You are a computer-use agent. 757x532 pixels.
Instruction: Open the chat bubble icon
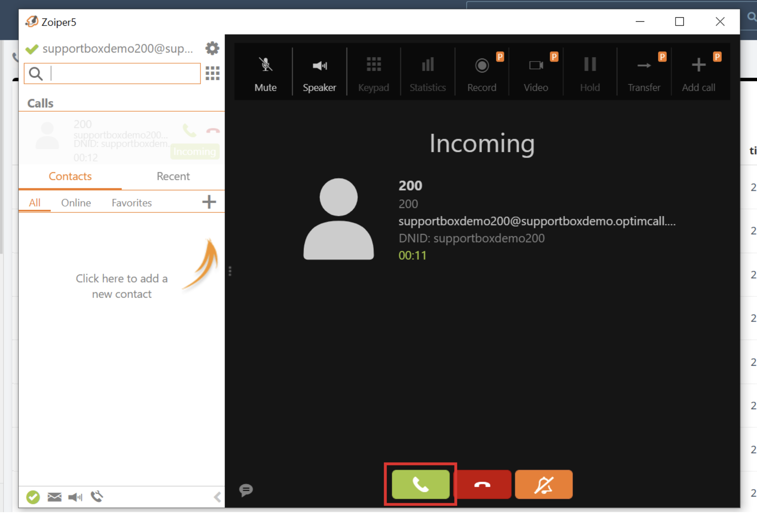(x=246, y=490)
